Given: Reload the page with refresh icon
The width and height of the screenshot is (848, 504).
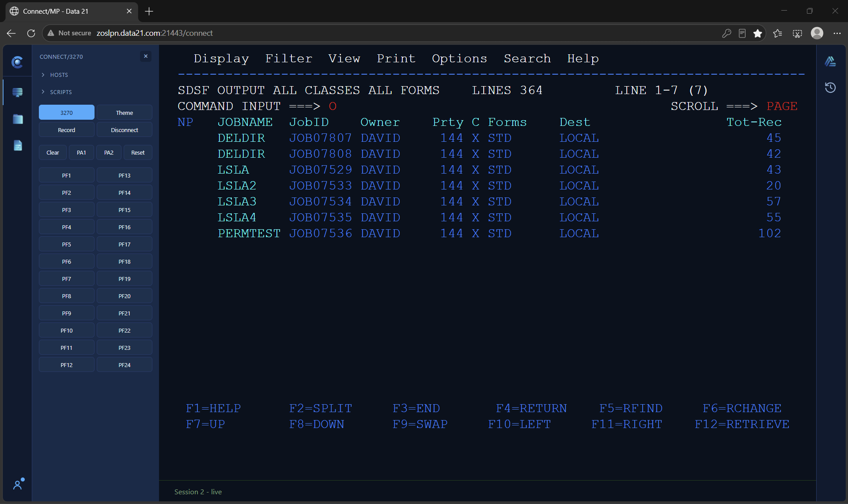Looking at the screenshot, I should pos(31,33).
